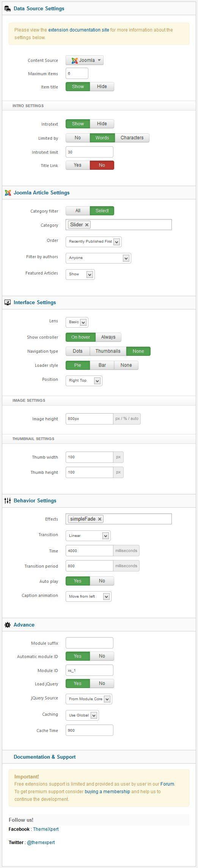
Task: Open the @themexpert Twitter link
Action: pyautogui.click(x=41, y=843)
